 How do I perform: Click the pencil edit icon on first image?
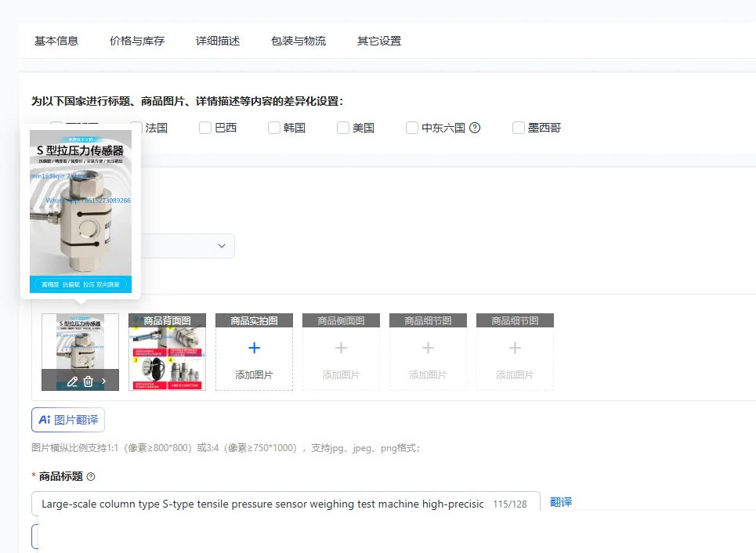click(72, 381)
